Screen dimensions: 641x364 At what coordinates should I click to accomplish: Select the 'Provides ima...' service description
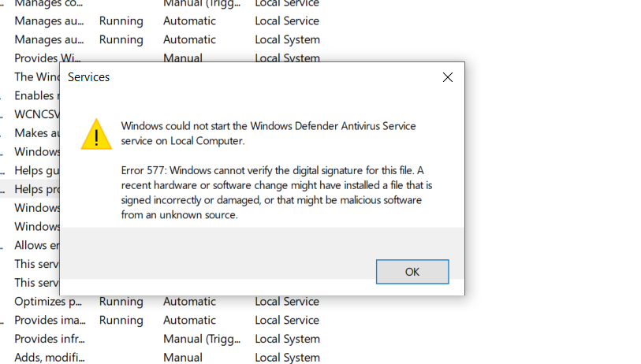click(50, 321)
